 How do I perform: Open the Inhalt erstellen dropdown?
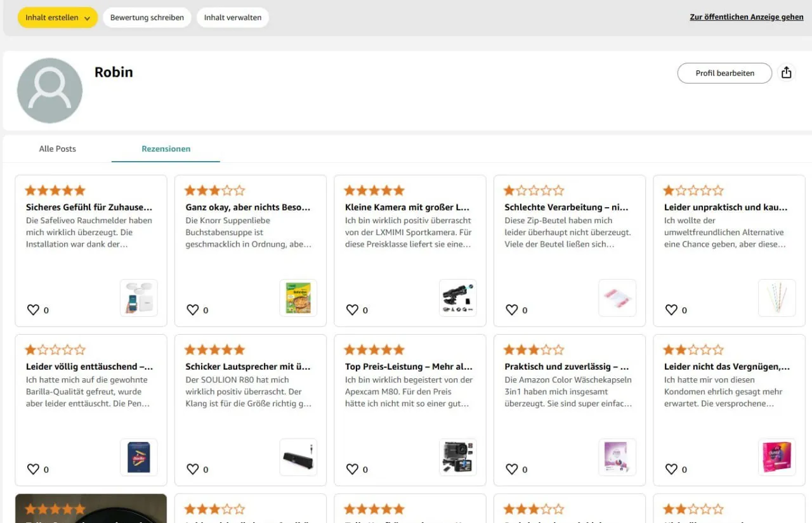pos(58,18)
